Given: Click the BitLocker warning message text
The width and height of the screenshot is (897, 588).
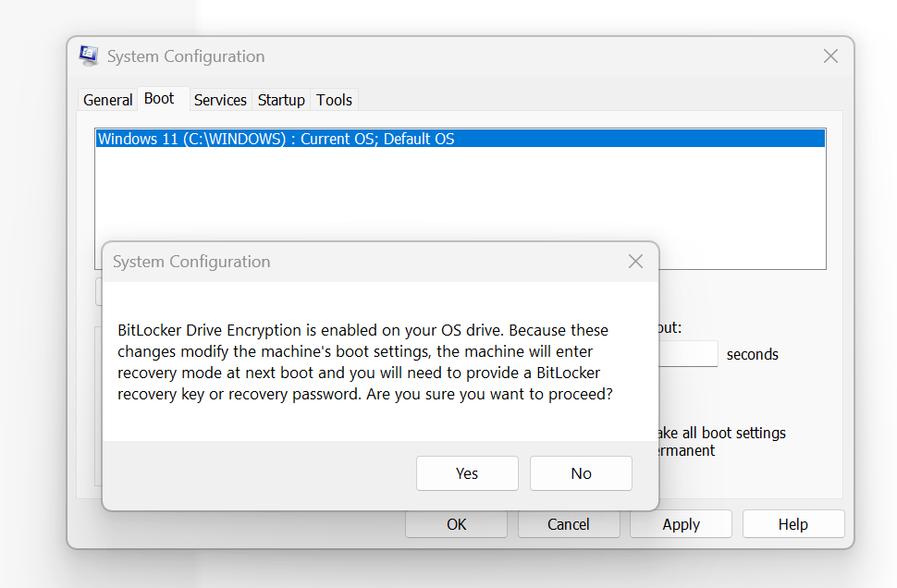Looking at the screenshot, I should (x=364, y=362).
